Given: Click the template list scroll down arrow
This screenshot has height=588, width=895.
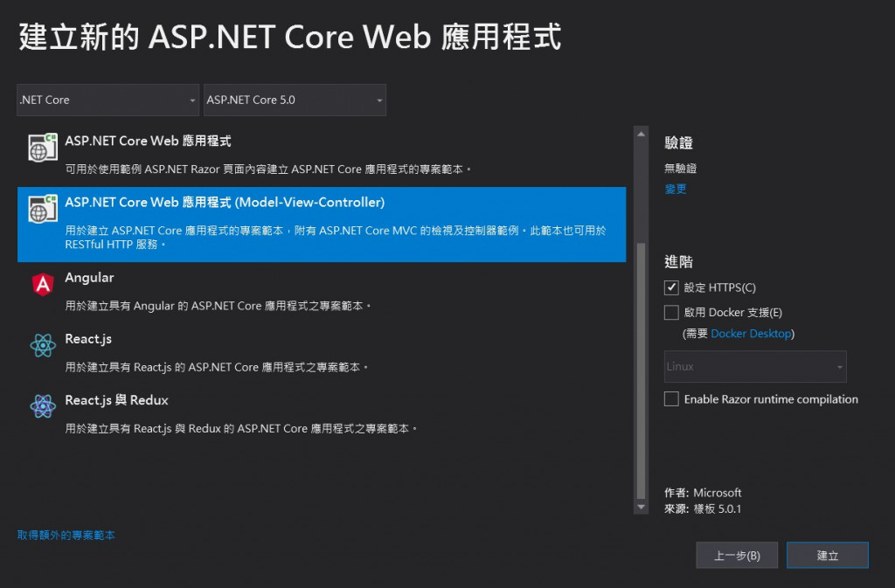Looking at the screenshot, I should coord(641,507).
